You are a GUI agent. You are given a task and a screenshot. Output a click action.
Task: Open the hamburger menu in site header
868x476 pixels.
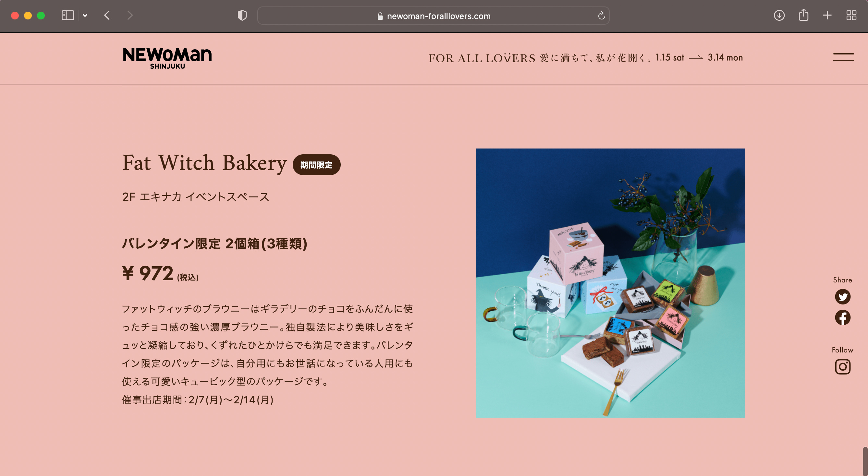[843, 57]
